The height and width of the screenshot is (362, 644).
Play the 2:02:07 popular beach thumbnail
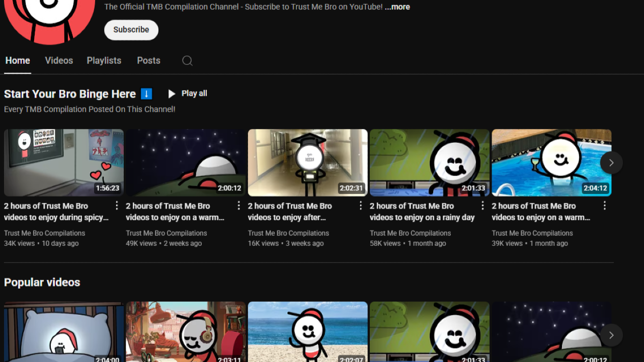pyautogui.click(x=308, y=332)
